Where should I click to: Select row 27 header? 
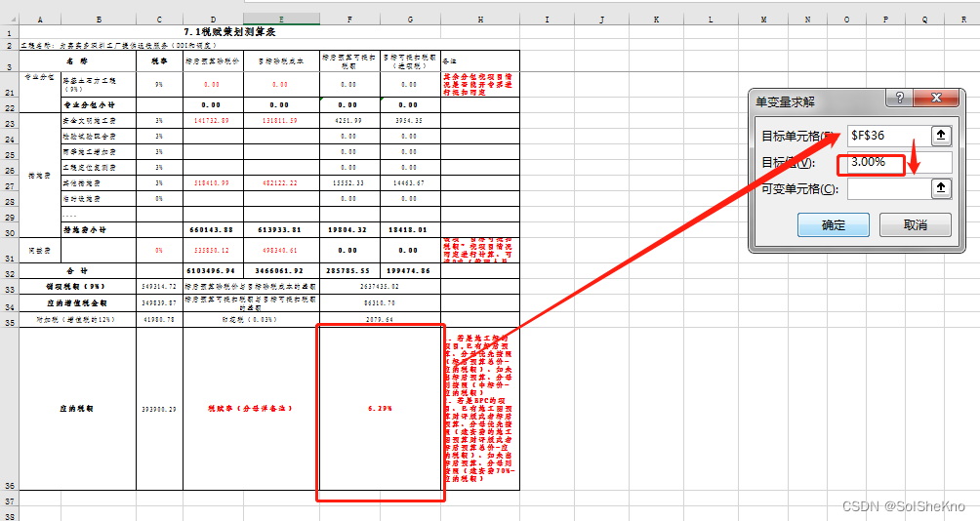point(10,183)
